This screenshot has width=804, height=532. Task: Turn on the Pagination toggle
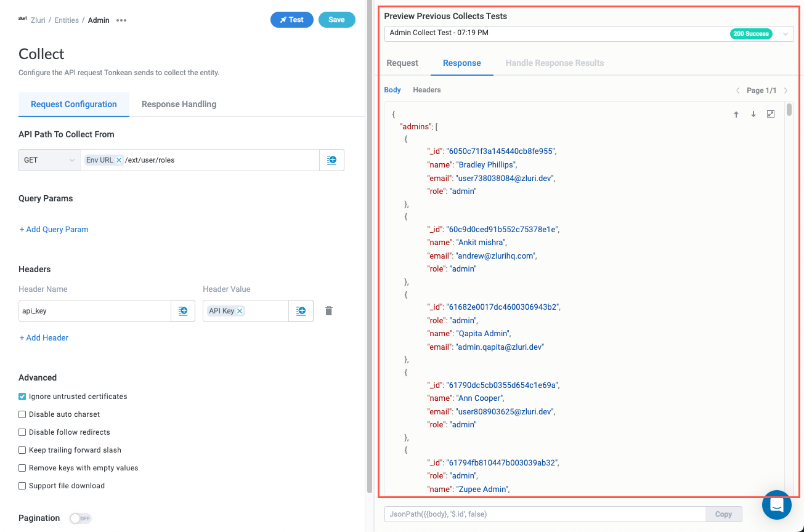[80, 518]
